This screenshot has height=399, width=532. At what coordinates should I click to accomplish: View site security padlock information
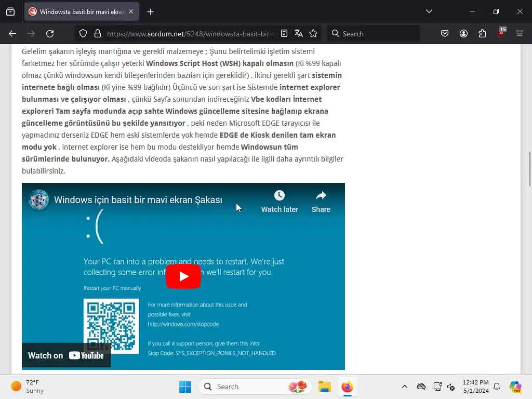pos(98,34)
